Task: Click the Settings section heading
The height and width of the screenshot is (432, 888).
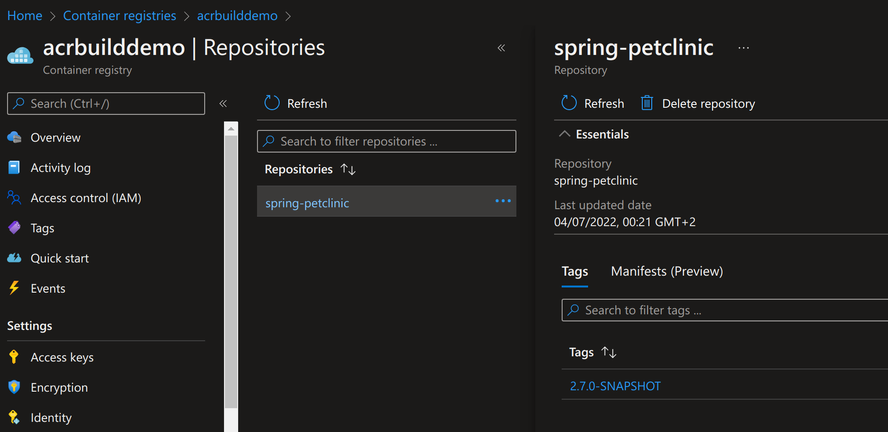Action: pyautogui.click(x=29, y=326)
